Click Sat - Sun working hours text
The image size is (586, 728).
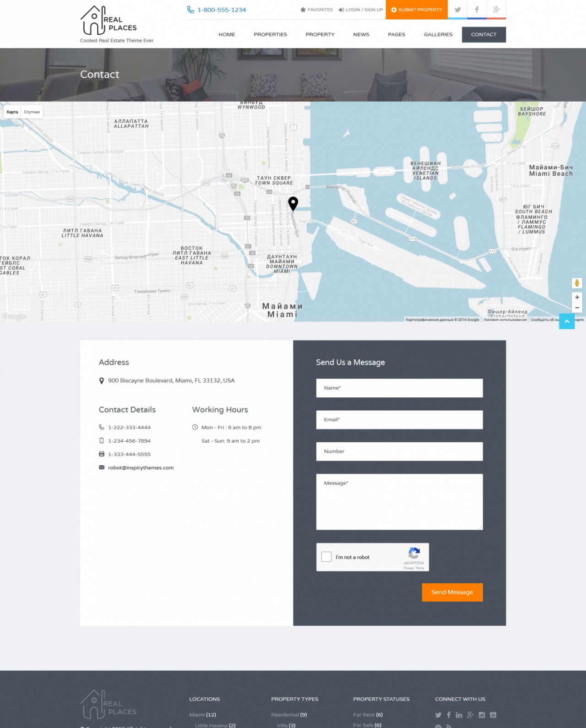(230, 441)
